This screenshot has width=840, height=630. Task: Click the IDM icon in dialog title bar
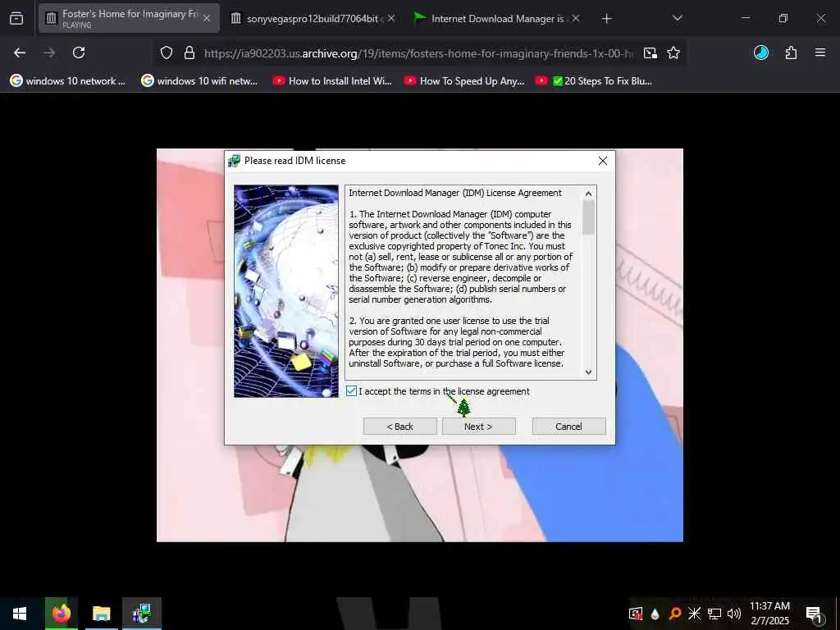234,161
